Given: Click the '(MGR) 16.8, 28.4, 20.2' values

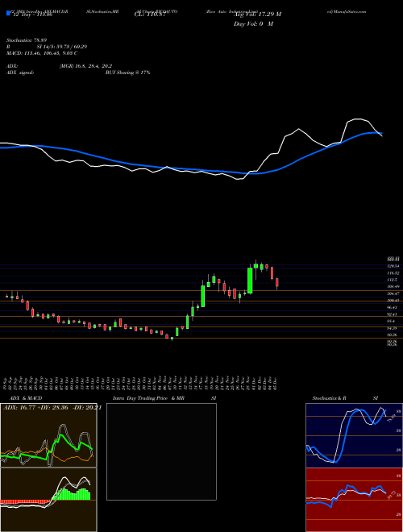Looking at the screenshot, I should (x=85, y=66).
